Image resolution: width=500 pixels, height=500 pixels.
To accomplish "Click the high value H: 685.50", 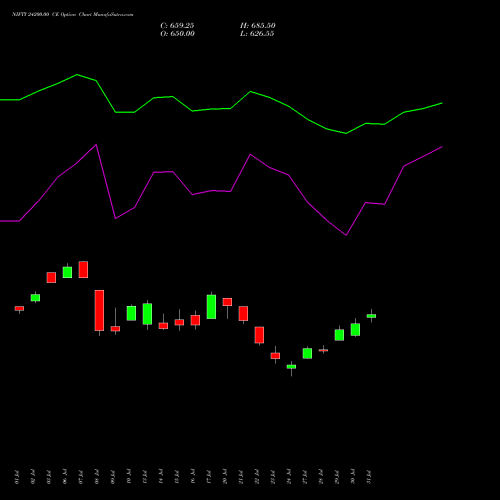I will (258, 26).
